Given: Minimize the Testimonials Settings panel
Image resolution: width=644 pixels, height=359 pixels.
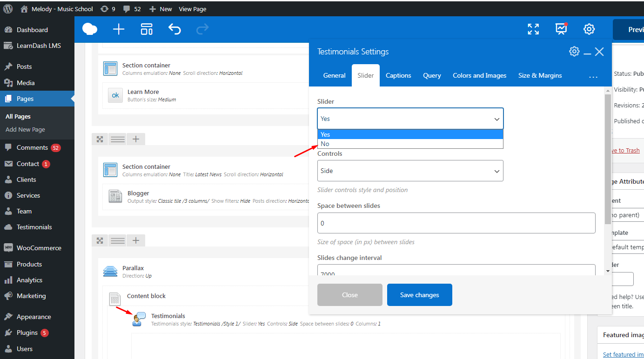Looking at the screenshot, I should [x=587, y=54].
